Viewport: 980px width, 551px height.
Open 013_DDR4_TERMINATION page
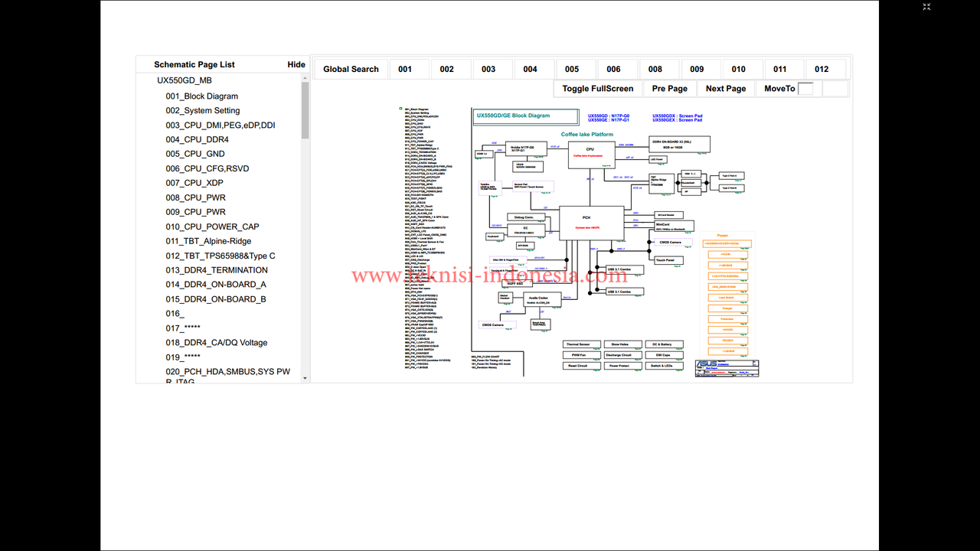point(217,270)
